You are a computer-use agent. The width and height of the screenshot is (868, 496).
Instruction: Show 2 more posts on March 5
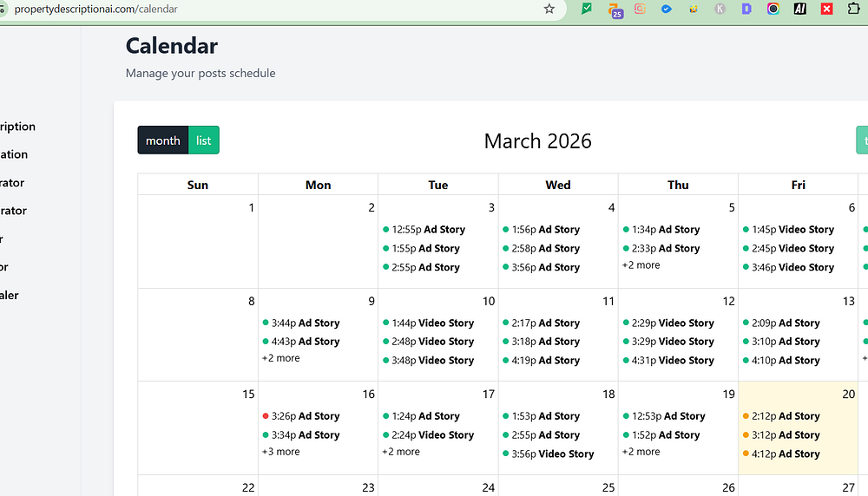641,264
